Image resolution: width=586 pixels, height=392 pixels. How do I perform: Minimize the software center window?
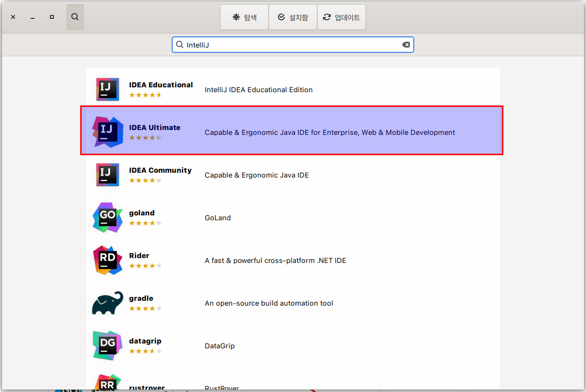[x=33, y=17]
